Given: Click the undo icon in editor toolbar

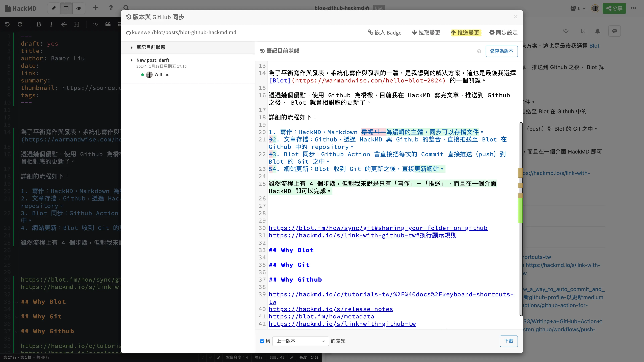Looking at the screenshot, I should point(7,24).
